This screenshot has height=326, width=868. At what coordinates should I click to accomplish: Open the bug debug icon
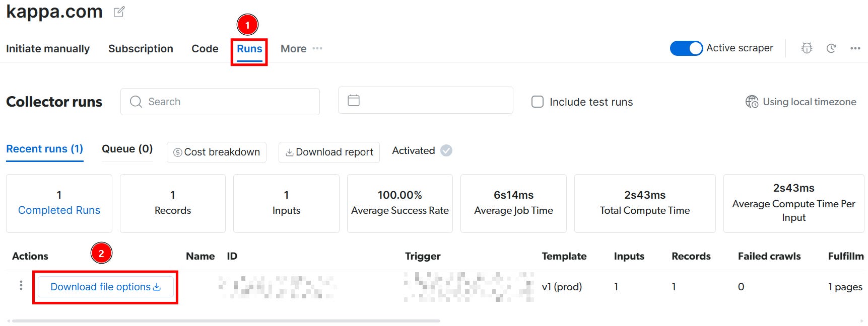click(x=807, y=48)
